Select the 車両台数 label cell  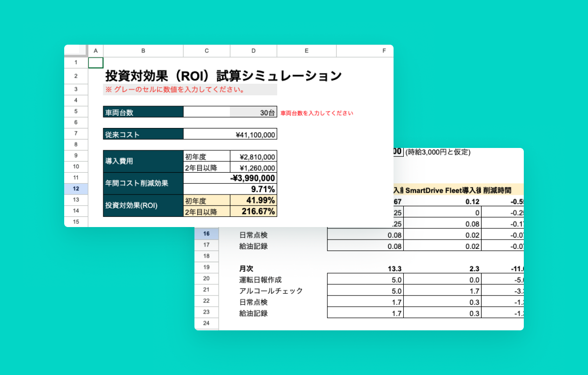pos(143,112)
